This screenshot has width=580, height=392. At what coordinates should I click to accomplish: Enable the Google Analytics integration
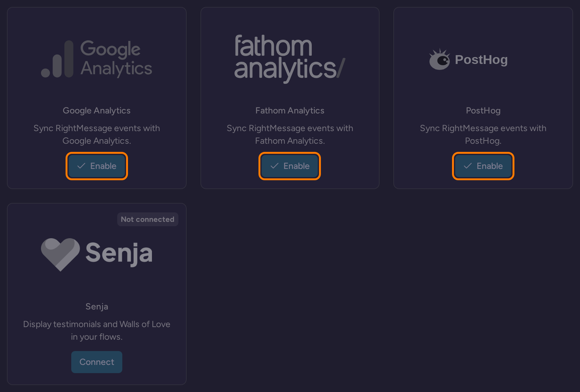point(97,166)
